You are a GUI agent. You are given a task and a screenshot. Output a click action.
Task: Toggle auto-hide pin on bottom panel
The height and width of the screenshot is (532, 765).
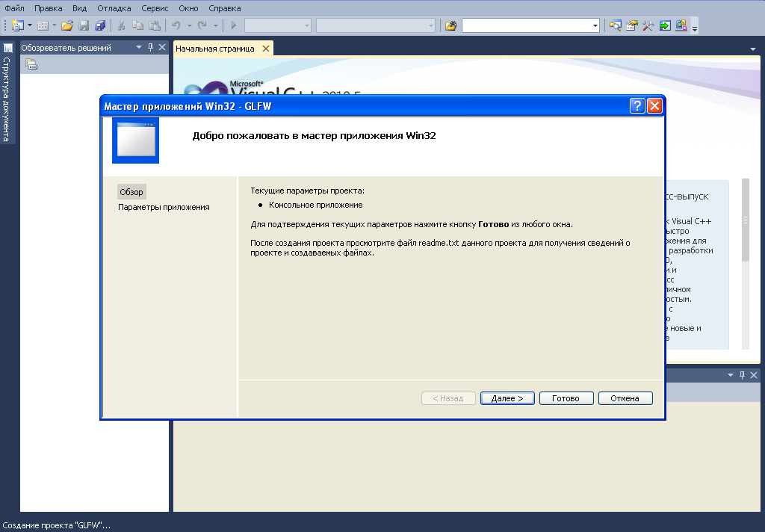742,375
